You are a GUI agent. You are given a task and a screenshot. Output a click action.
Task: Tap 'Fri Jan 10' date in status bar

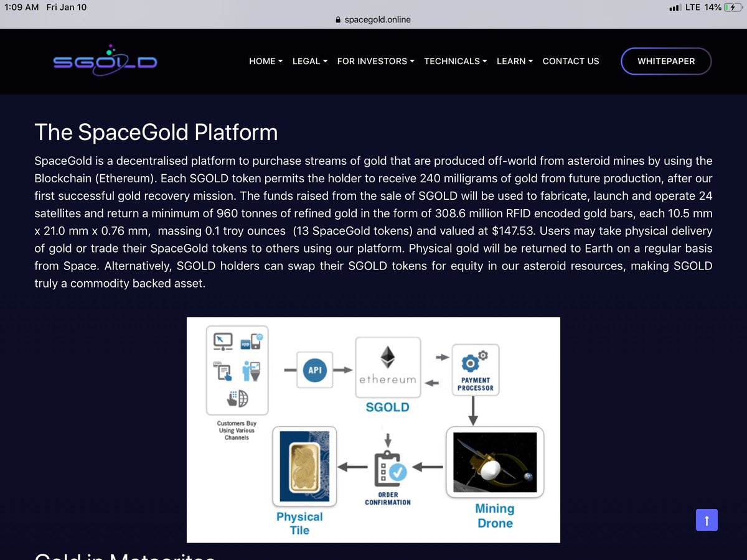click(67, 7)
